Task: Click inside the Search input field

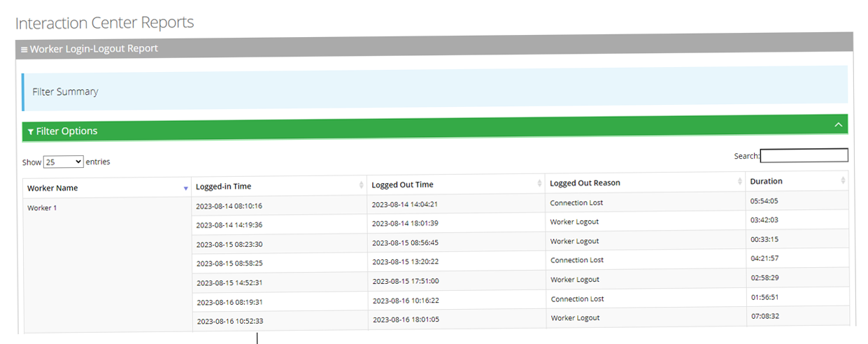Action: coord(804,155)
